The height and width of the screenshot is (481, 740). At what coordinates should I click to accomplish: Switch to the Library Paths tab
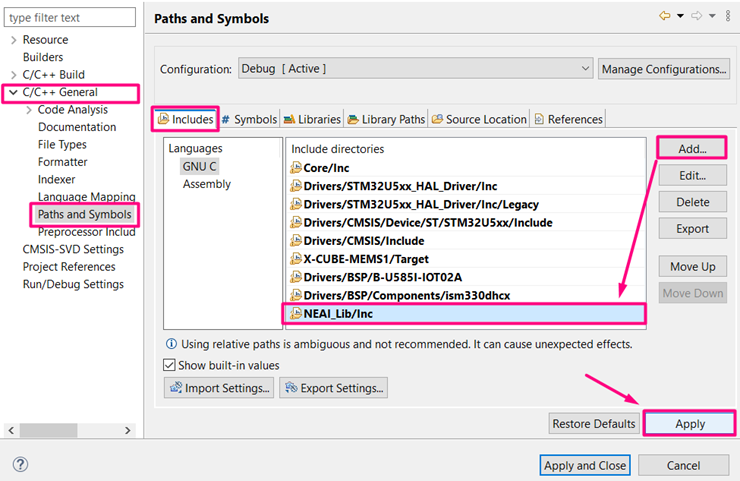tap(386, 119)
